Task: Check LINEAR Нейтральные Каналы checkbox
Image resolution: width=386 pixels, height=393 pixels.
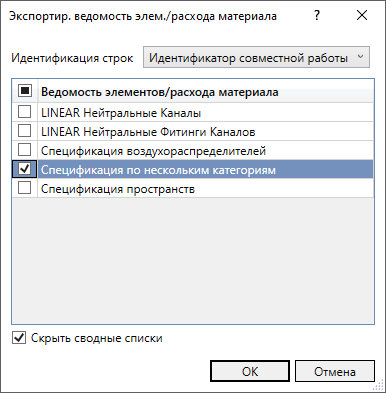Action: 24,112
